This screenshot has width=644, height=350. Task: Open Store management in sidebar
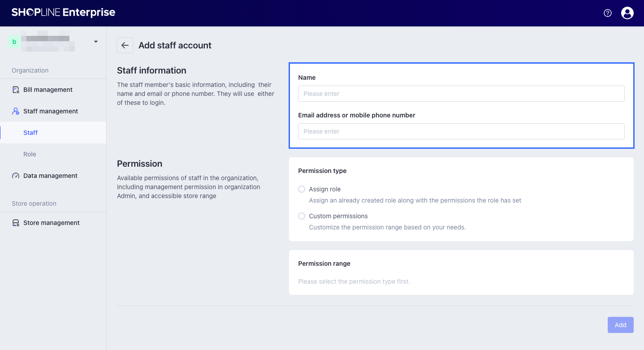[x=53, y=223]
